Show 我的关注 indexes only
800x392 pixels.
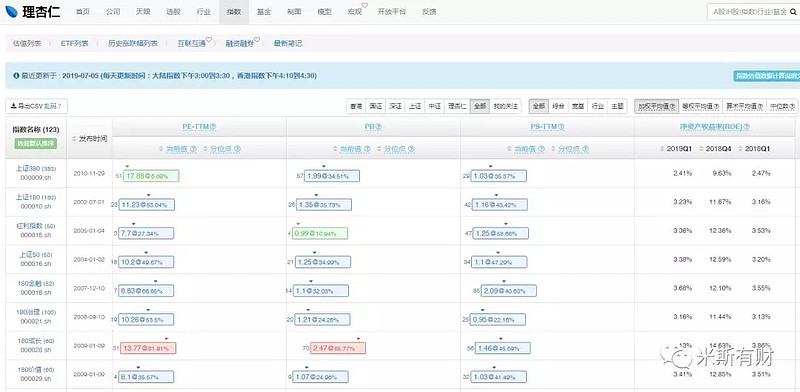coord(505,106)
